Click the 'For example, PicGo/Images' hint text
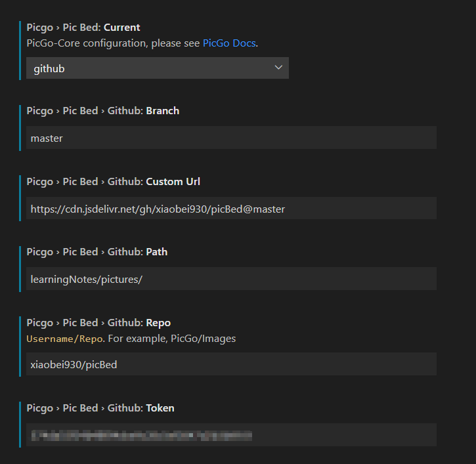 172,339
